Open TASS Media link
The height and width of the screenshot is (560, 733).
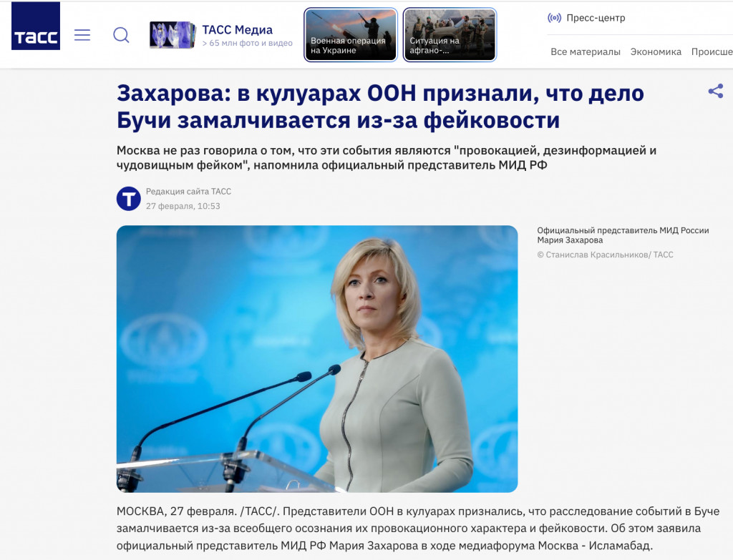[x=238, y=30]
